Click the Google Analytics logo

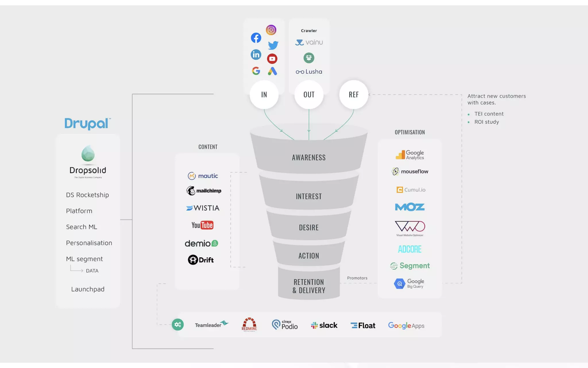(410, 155)
